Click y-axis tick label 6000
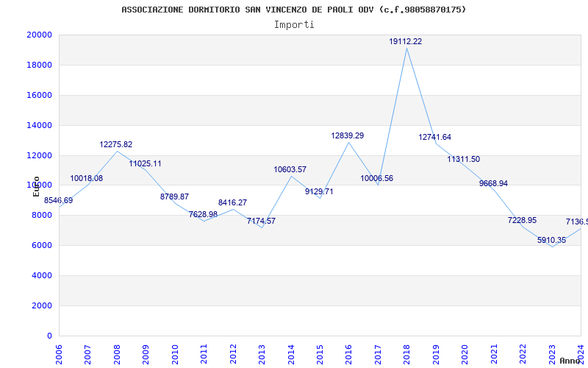The width and height of the screenshot is (588, 368). [42, 246]
